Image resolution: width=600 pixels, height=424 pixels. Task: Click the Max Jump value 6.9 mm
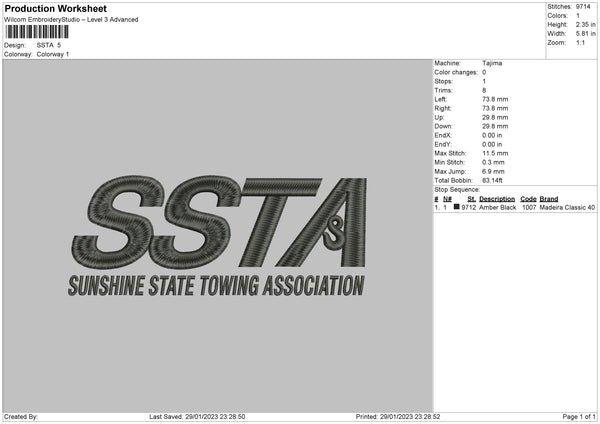[493, 171]
